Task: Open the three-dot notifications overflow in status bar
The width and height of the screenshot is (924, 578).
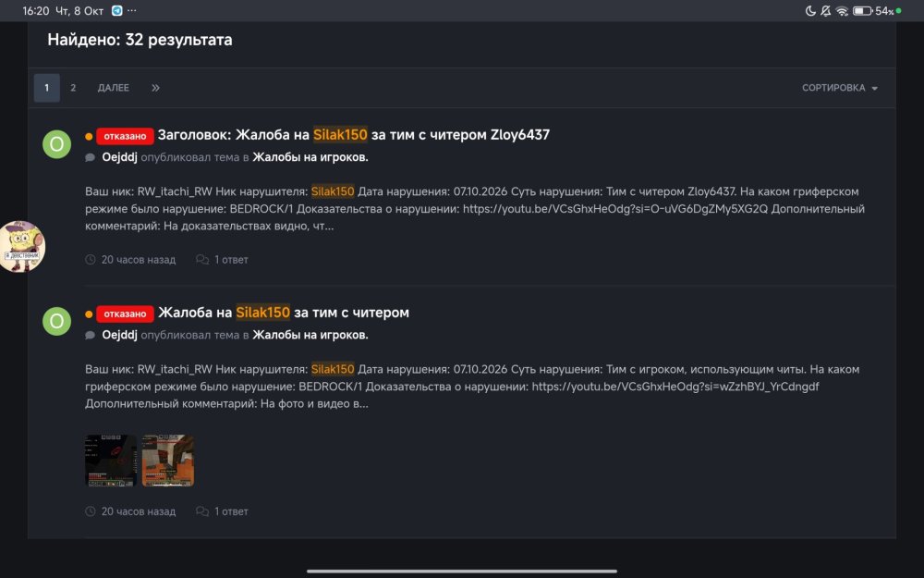Action: coord(132,10)
